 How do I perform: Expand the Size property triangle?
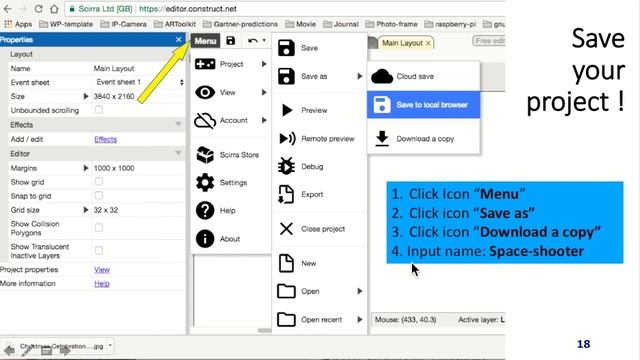(86, 96)
